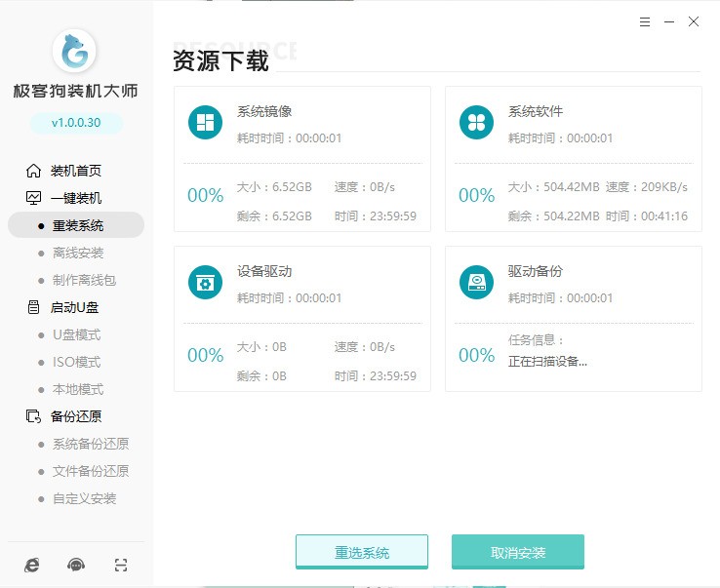Click the 取消安装 button

tap(518, 552)
